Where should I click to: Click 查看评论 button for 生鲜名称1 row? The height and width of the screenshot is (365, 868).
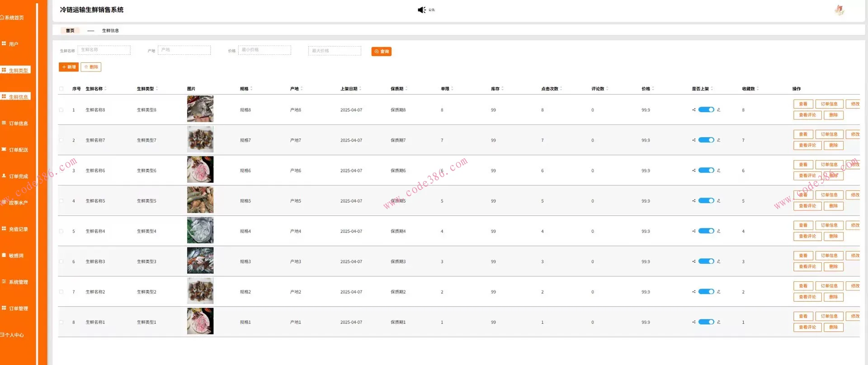point(807,327)
